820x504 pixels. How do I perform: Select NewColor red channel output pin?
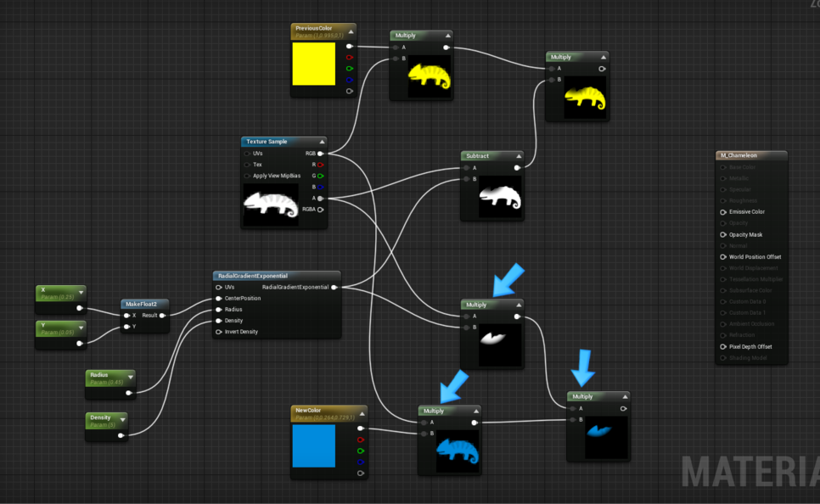point(360,440)
